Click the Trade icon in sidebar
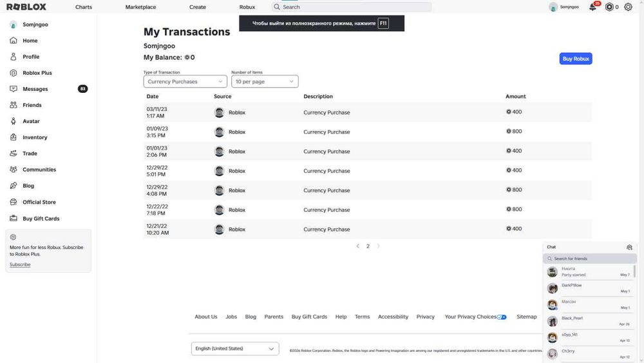Screen dimensions: 644x363 (x=14, y=153)
